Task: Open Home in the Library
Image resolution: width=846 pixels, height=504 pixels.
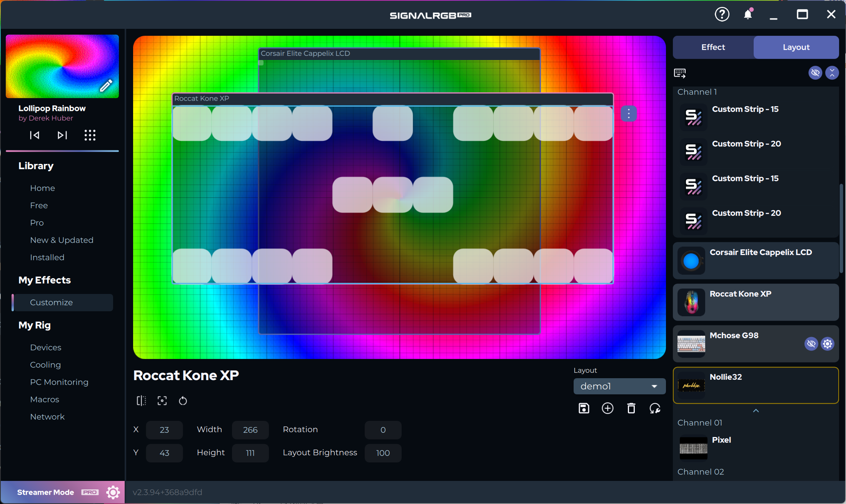Action: coord(42,188)
